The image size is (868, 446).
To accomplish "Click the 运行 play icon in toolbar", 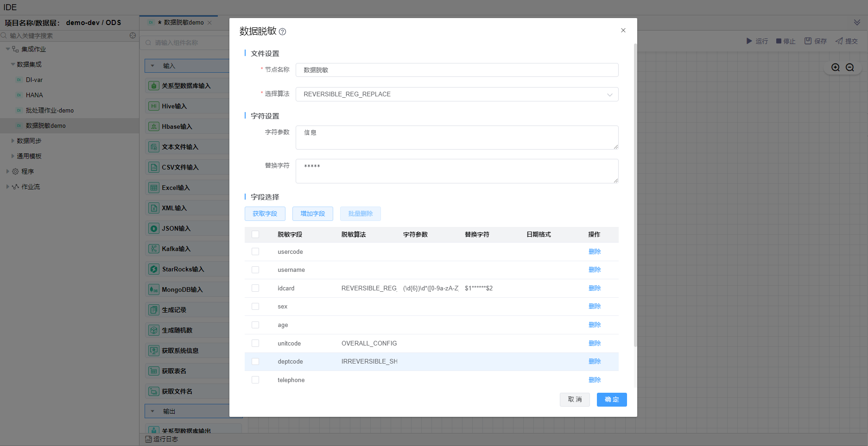I will pos(749,41).
